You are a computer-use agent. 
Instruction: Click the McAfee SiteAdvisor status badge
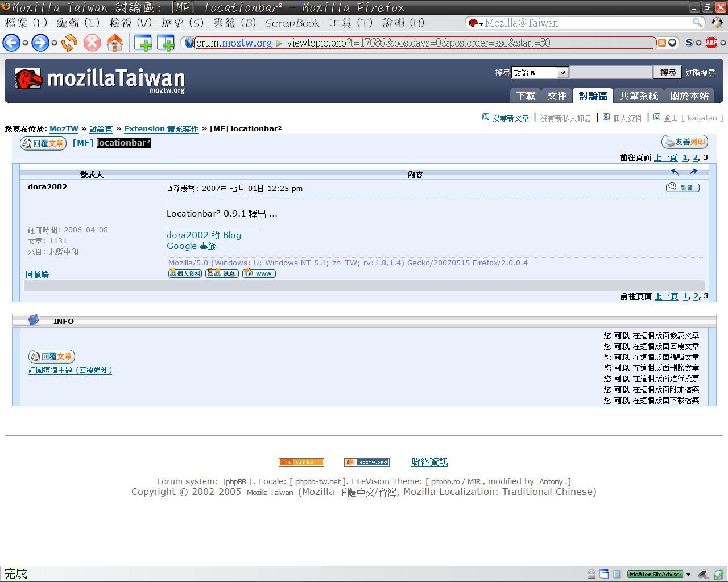pyautogui.click(x=655, y=574)
